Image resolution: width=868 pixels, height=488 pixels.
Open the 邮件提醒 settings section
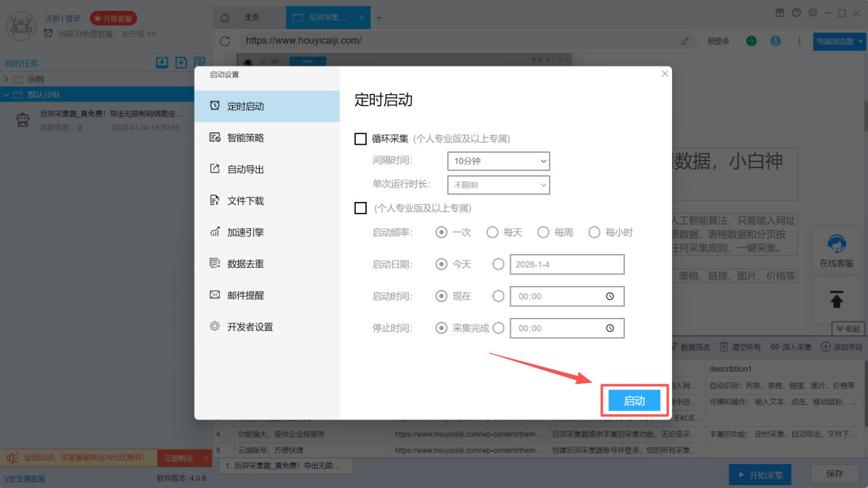click(245, 295)
